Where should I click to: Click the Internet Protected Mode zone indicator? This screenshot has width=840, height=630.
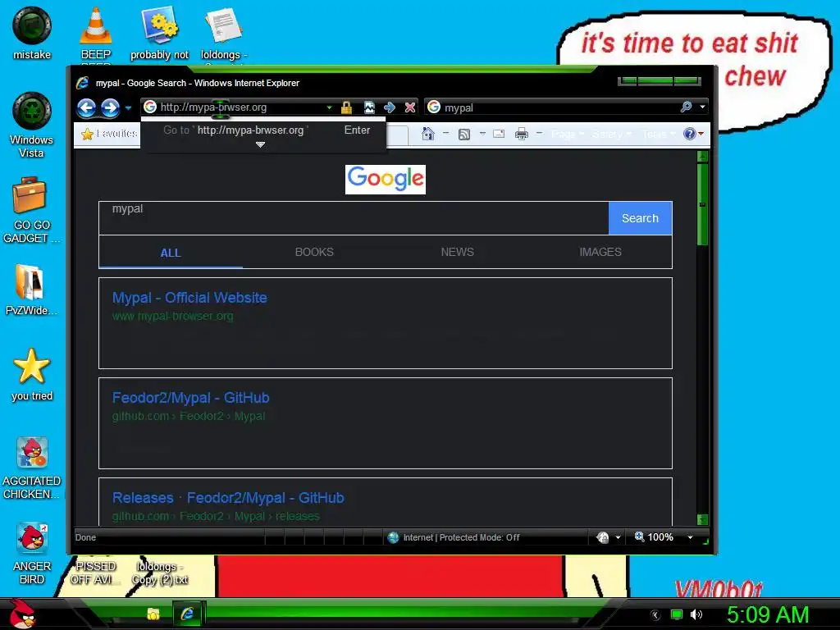[x=454, y=537]
